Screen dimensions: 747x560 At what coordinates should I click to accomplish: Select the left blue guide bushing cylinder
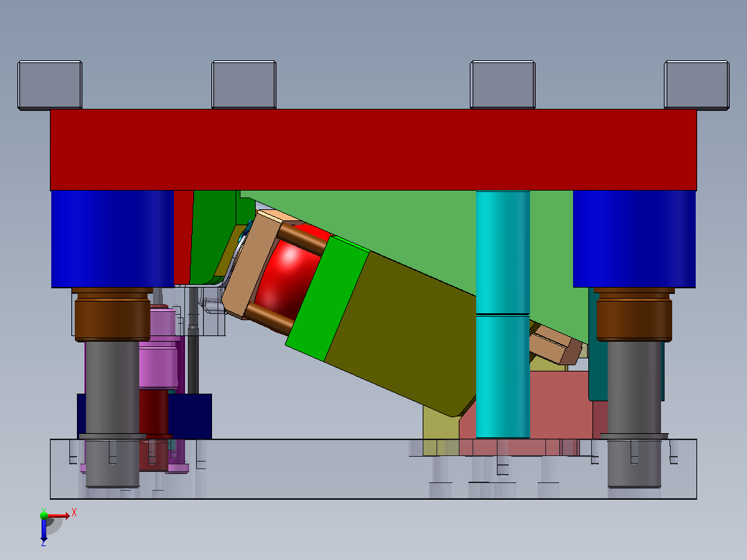click(x=112, y=239)
